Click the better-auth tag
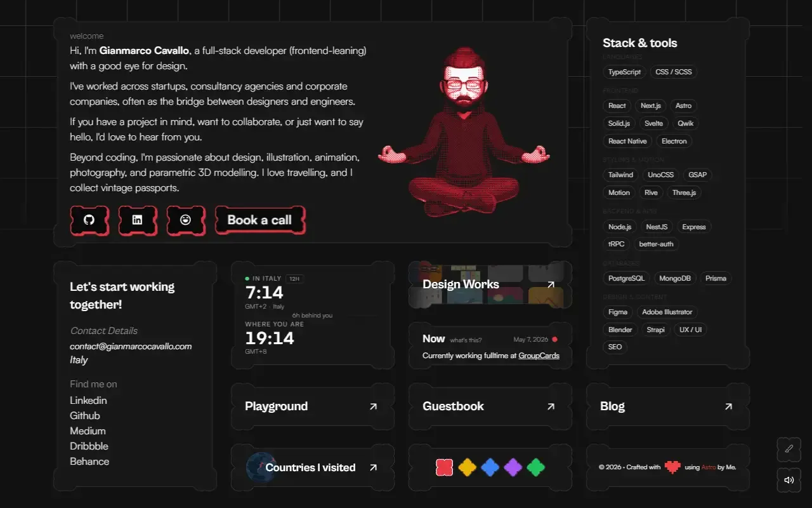Screen dimensions: 812x508 656,244
